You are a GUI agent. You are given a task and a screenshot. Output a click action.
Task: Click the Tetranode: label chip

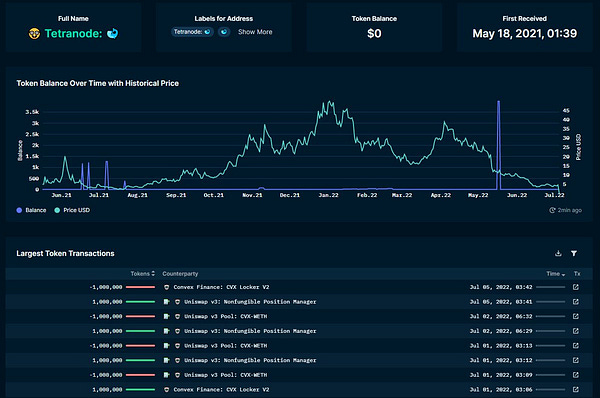pos(192,32)
